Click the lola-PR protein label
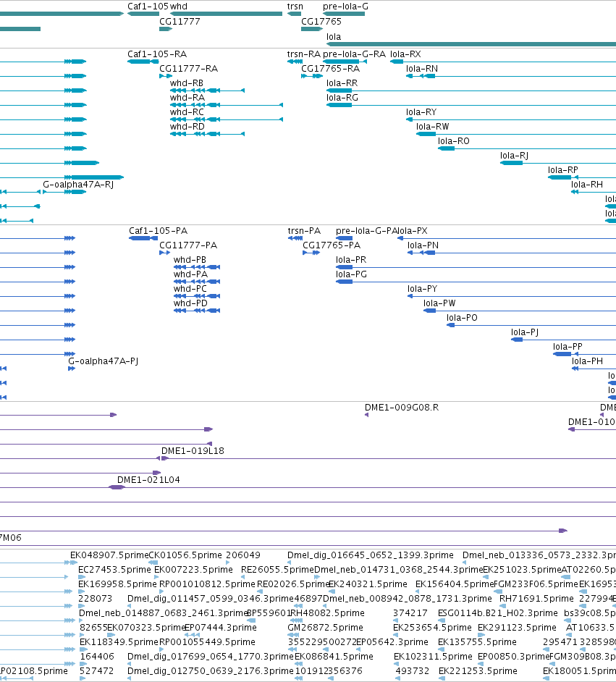 tap(351, 260)
